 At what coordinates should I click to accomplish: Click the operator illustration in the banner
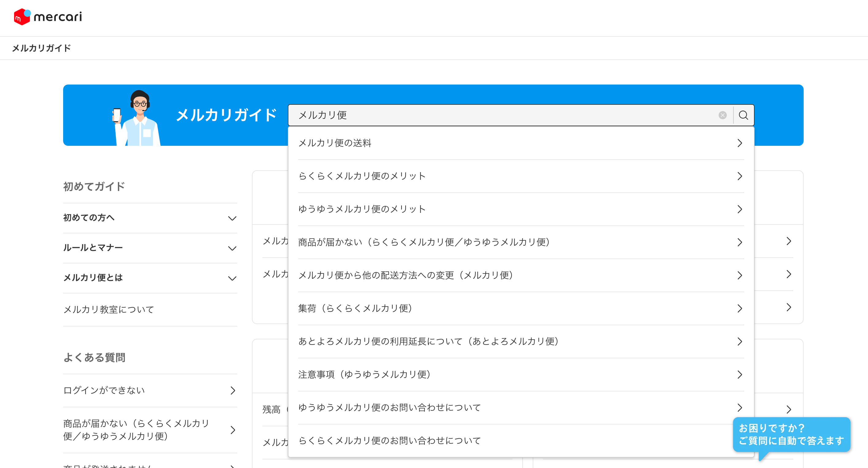(136, 118)
